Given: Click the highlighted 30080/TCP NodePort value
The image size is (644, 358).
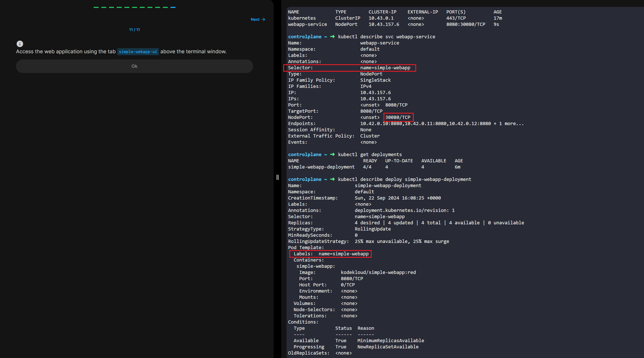Looking at the screenshot, I should point(398,117).
